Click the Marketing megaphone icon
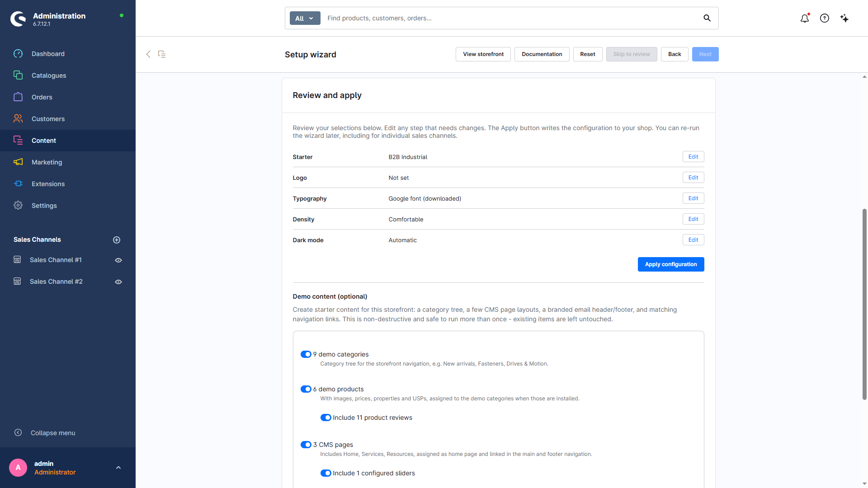 pyautogui.click(x=18, y=162)
